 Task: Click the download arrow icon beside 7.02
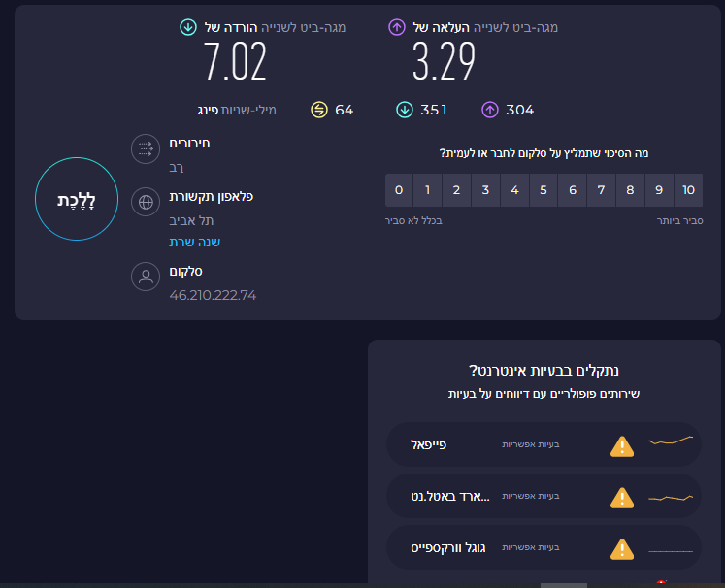188,27
